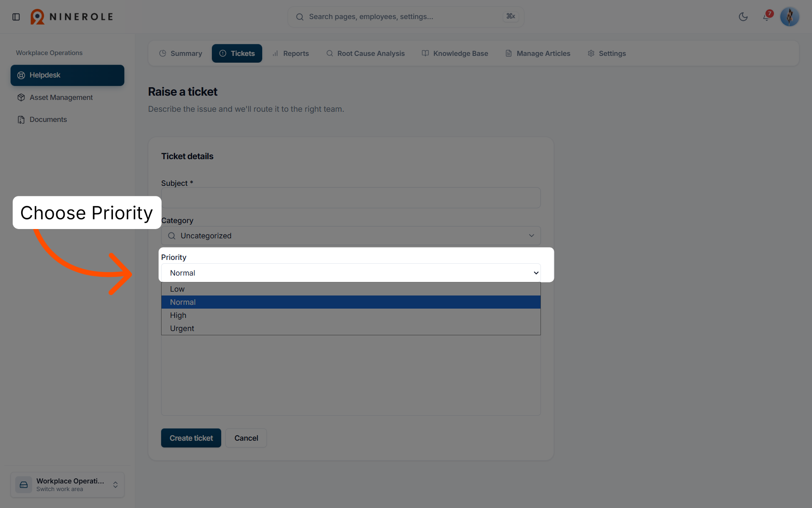
Task: Open the Summary tab
Action: 181,53
